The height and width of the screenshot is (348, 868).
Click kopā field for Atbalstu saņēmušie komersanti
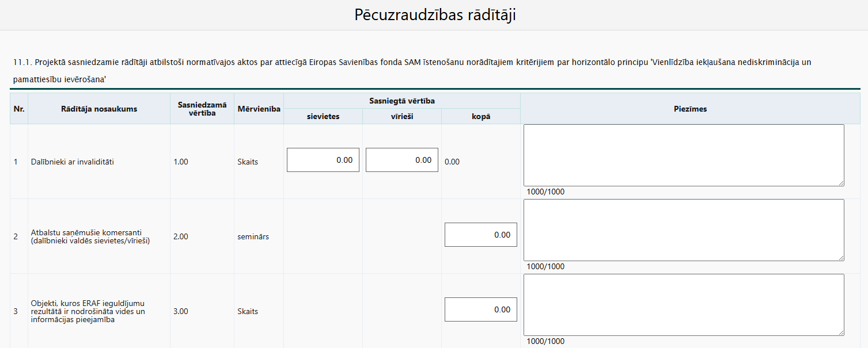481,235
